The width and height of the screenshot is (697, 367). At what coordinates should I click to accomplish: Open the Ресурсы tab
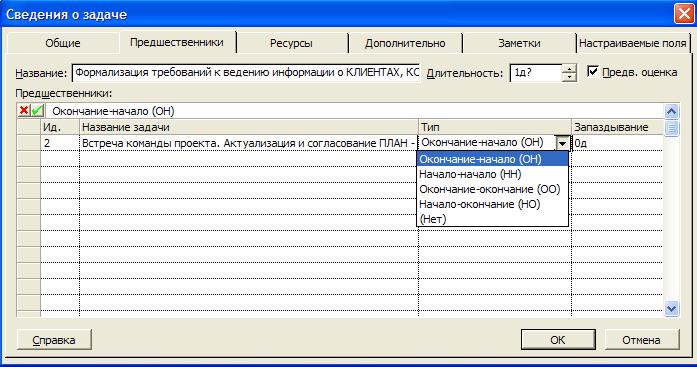click(291, 43)
